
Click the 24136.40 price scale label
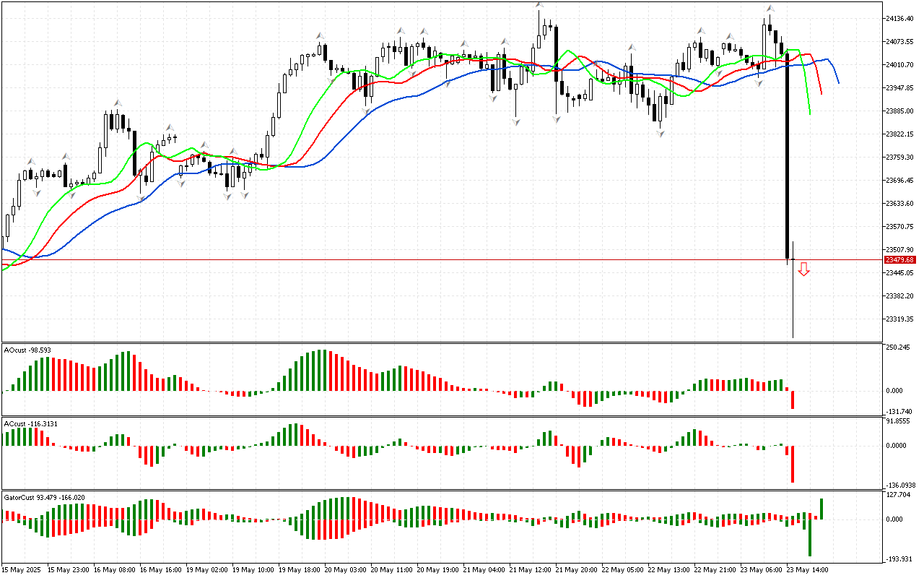(899, 18)
